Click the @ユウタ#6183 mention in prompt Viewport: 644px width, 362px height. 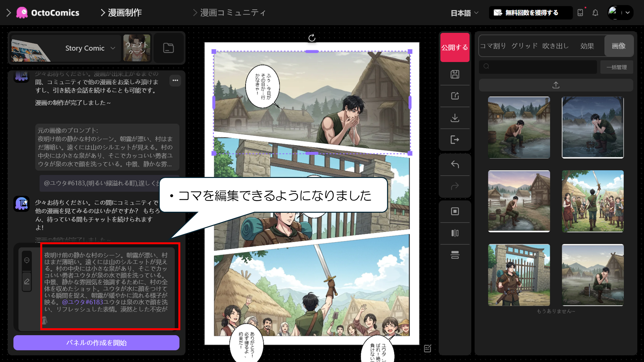(x=82, y=302)
